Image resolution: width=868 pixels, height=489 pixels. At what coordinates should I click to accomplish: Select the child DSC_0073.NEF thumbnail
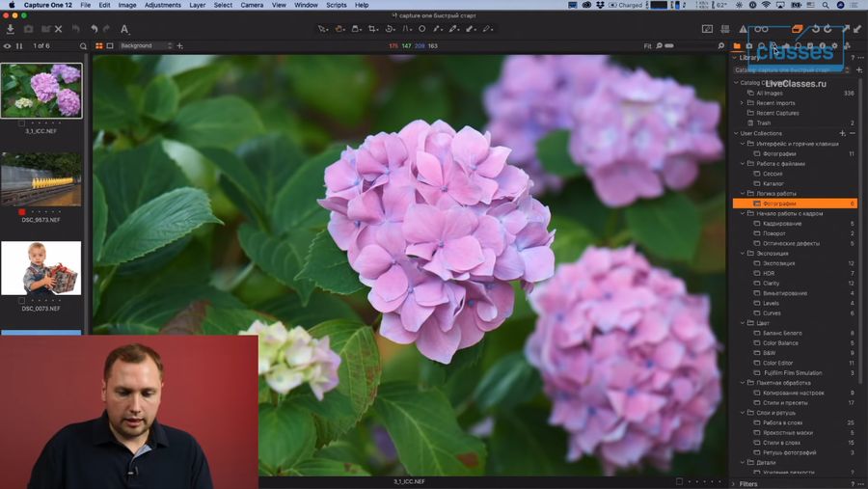tap(41, 268)
